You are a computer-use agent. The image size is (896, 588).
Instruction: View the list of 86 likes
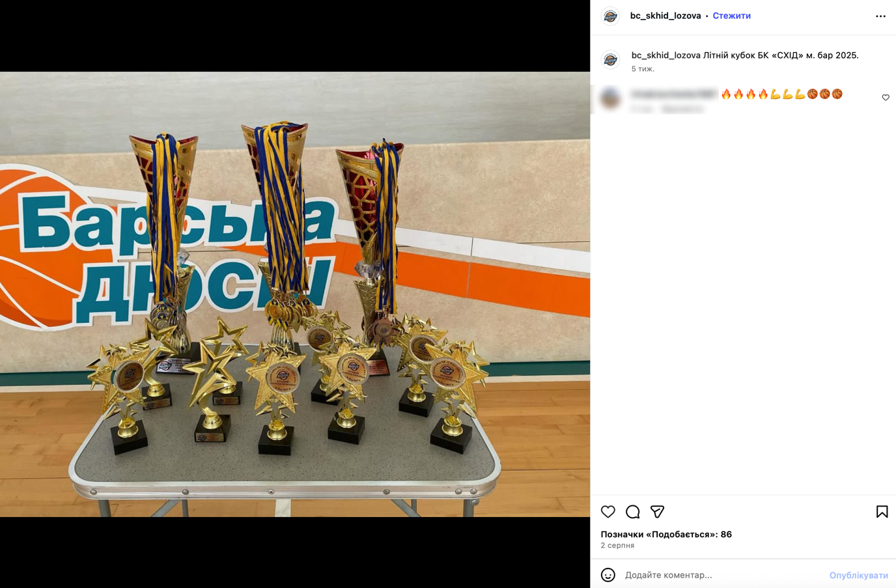[x=666, y=534]
